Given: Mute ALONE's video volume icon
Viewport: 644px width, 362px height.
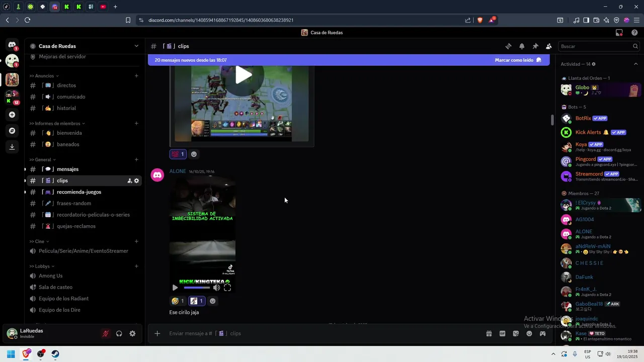Looking at the screenshot, I should click(216, 288).
